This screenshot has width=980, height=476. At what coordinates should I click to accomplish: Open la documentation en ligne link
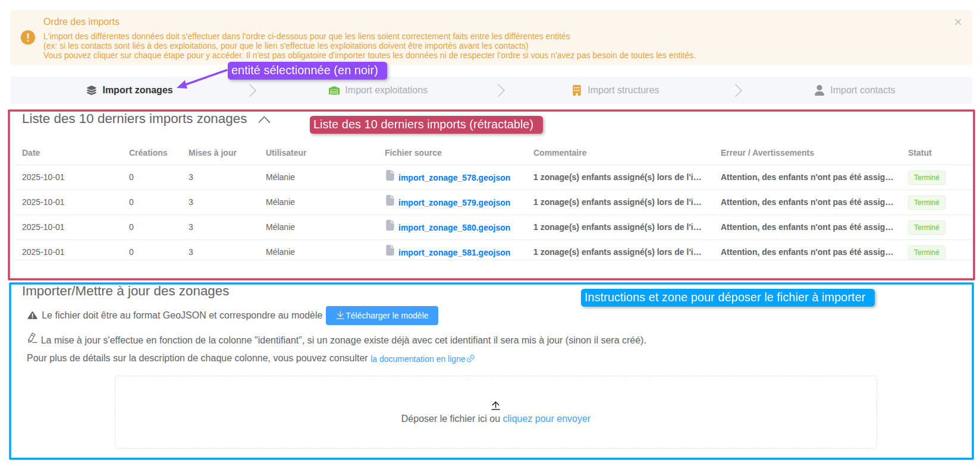click(x=418, y=359)
